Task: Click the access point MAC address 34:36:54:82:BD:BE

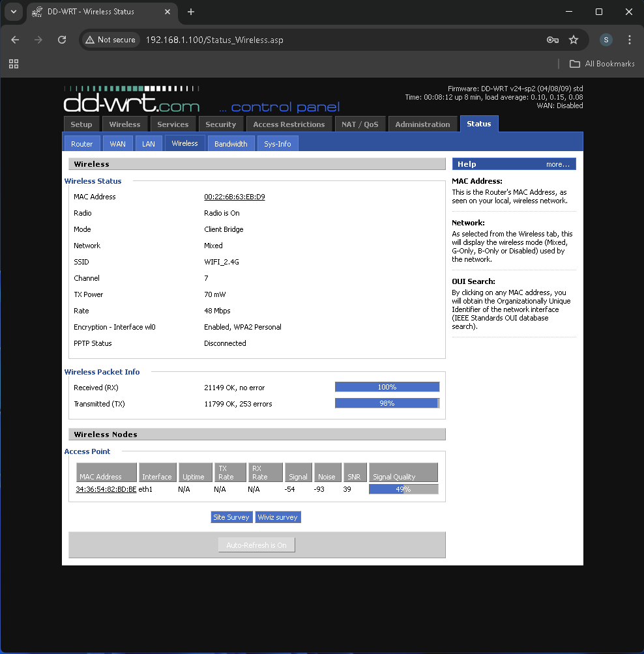Action: (x=106, y=489)
